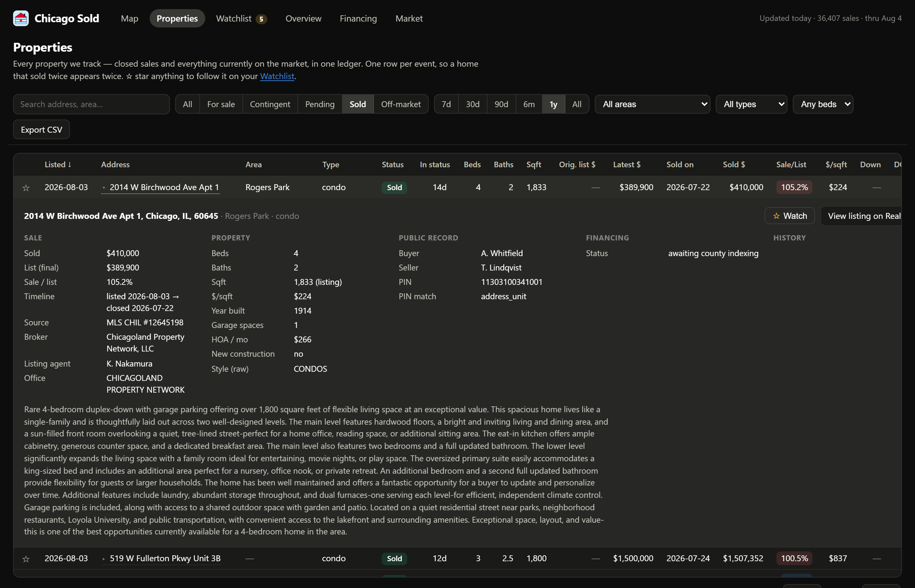The height and width of the screenshot is (588, 915).
Task: Filter by For sale status
Action: click(221, 104)
